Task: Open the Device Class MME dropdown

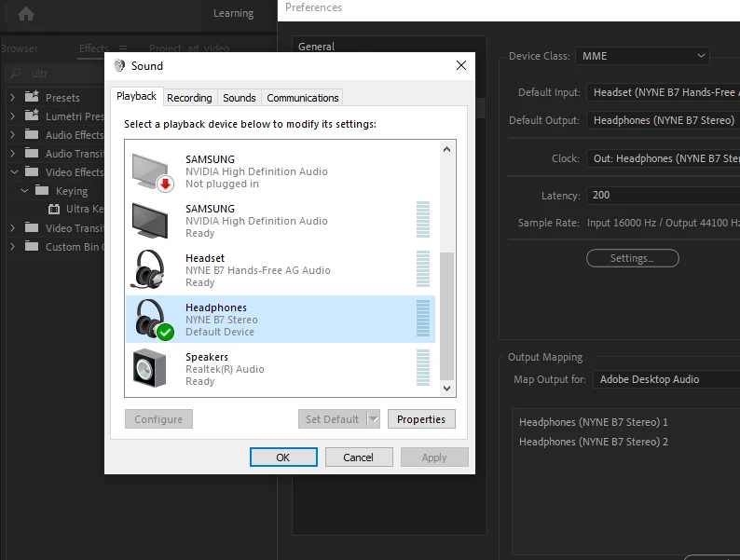Action: pos(642,56)
